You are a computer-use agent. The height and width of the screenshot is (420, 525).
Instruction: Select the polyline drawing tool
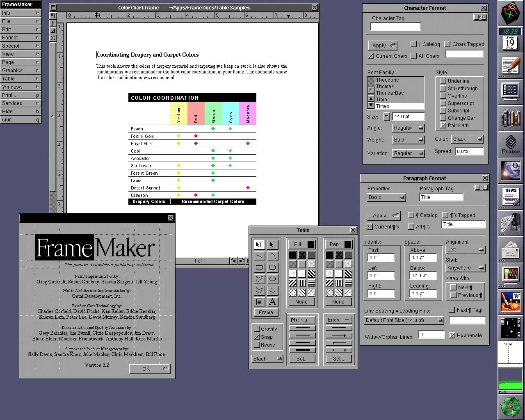259,279
